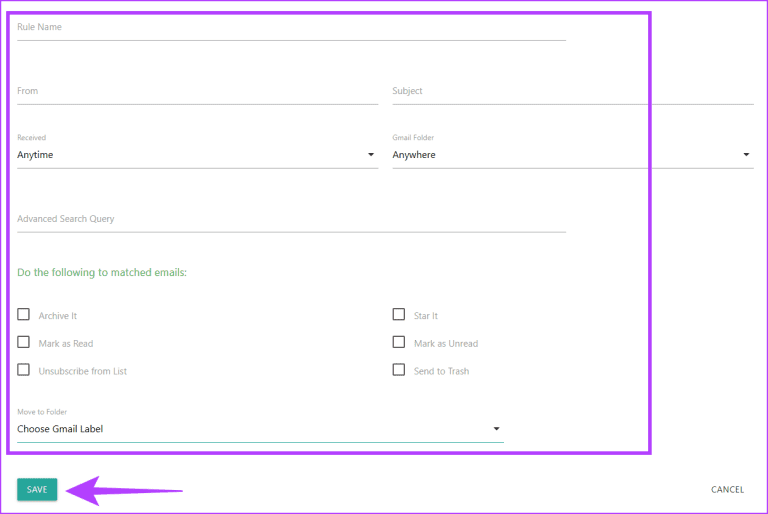Viewport: 768px width, 514px height.
Task: Click the 'Do the following to matched emails' heading
Action: [102, 272]
